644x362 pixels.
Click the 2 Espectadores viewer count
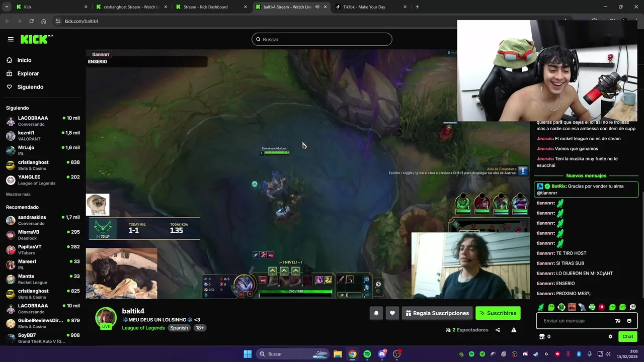467,330
